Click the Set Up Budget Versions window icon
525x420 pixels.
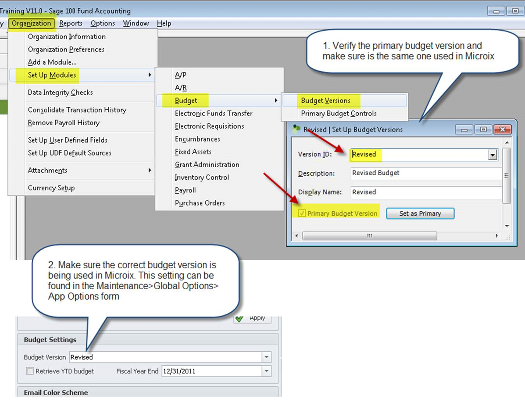tap(297, 129)
